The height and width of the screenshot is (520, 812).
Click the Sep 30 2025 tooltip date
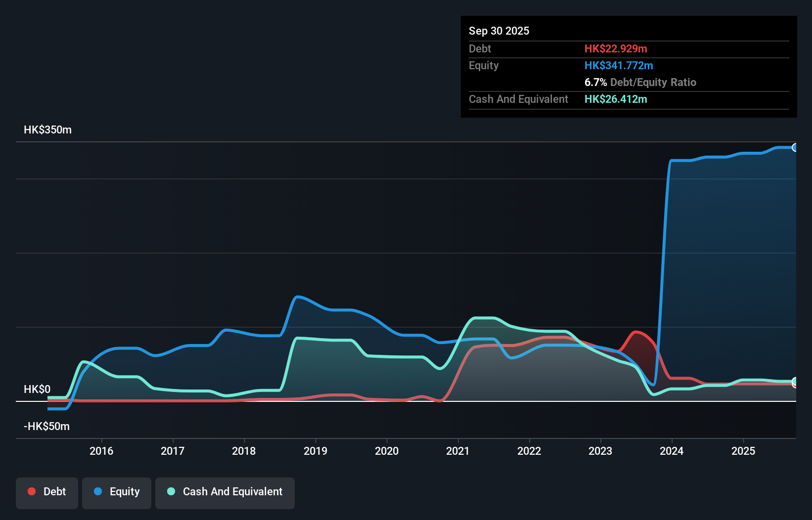coord(499,31)
